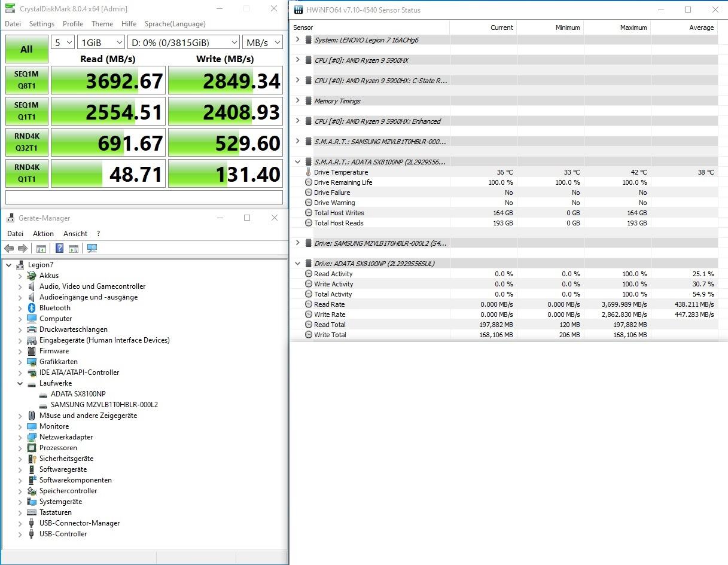The width and height of the screenshot is (728, 565).
Task: Run the SEQ1M Q8T1 test button
Action: point(26,80)
